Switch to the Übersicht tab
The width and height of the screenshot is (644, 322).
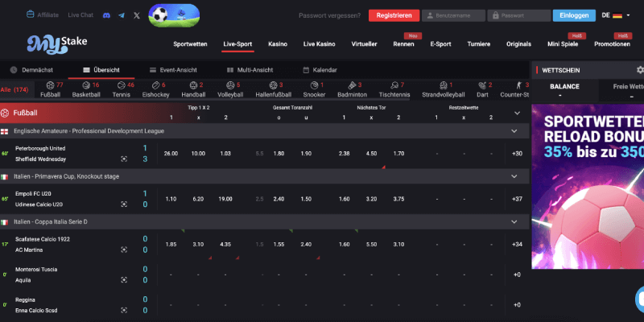[x=101, y=70]
